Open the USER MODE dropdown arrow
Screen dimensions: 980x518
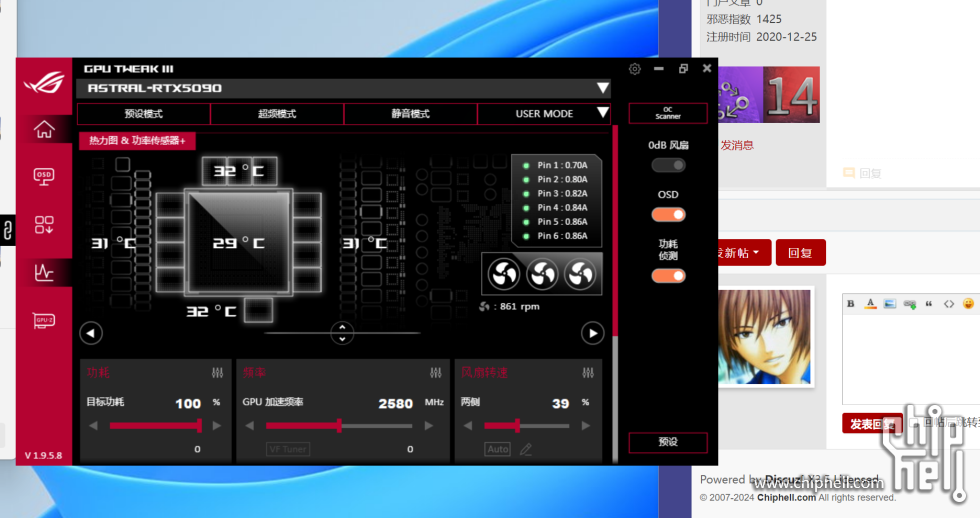click(602, 113)
